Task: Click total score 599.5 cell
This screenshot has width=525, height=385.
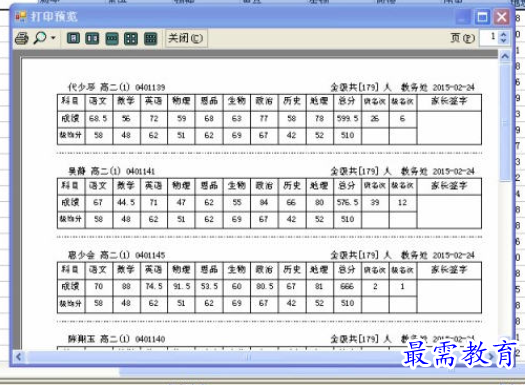Action: click(x=347, y=119)
